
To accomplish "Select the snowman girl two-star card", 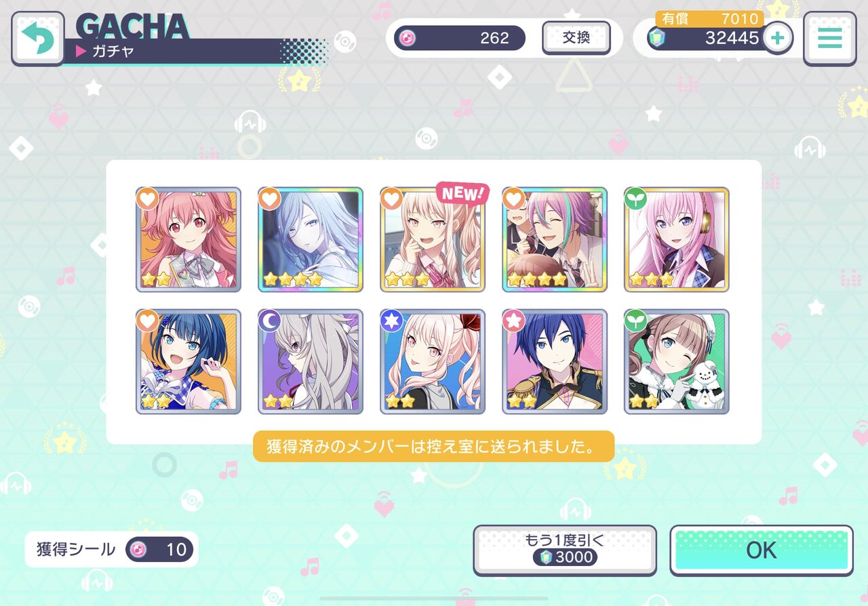I will tap(677, 362).
